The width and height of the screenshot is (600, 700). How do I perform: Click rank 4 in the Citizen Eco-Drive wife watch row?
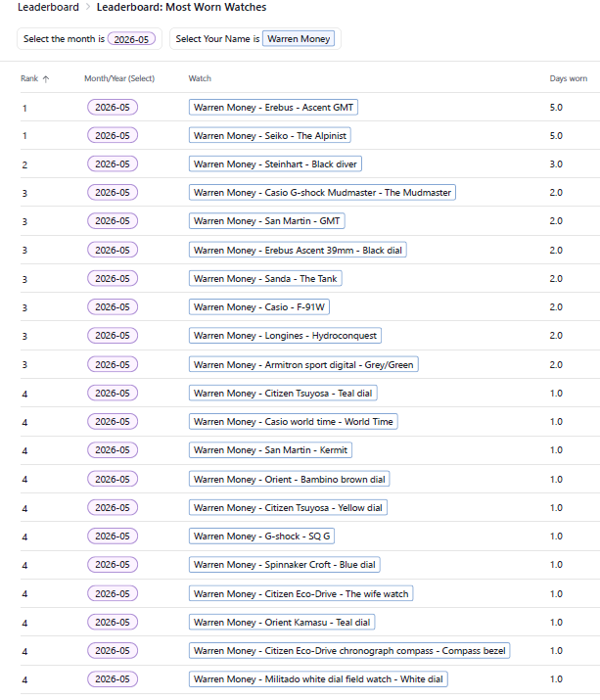point(24,594)
